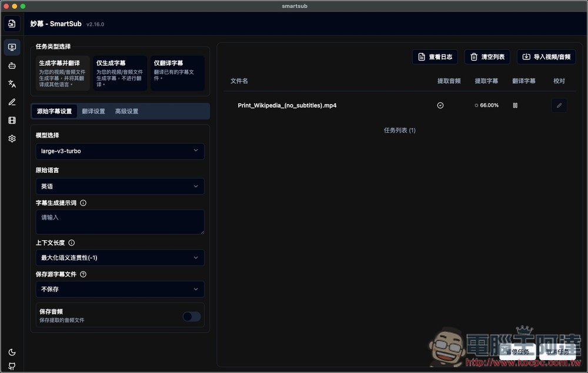Click the 暂停任务 button

pos(517,352)
